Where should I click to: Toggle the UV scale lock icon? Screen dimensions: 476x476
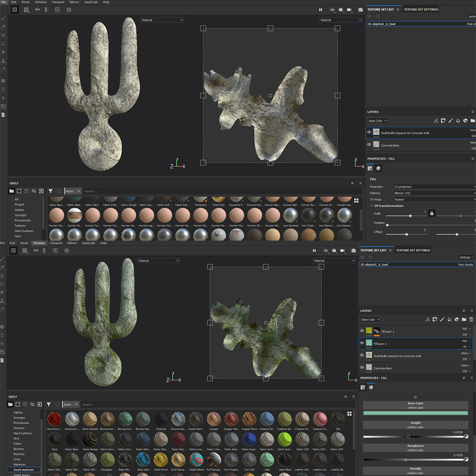431,213
